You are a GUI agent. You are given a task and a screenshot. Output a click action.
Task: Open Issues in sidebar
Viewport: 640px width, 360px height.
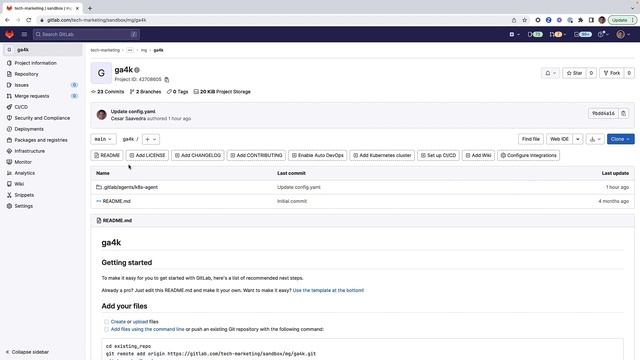point(22,85)
